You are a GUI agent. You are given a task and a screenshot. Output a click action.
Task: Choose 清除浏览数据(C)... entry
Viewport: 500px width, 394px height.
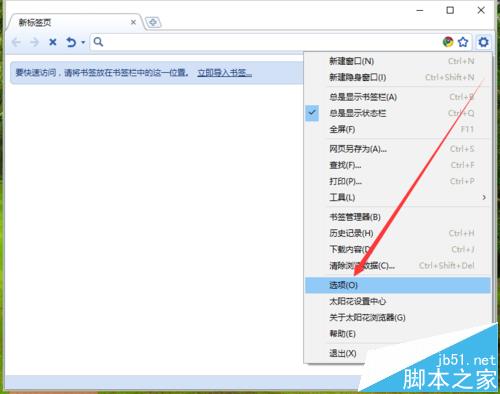[398, 266]
